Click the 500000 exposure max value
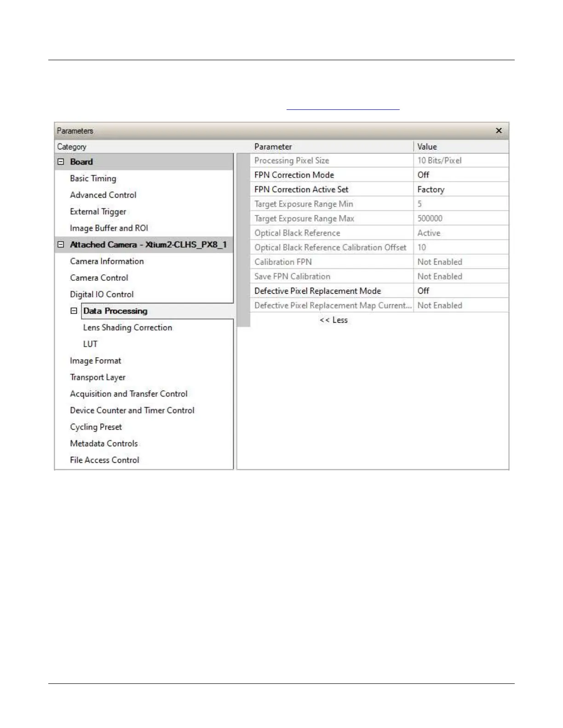This screenshot has width=563, height=728. tap(430, 218)
